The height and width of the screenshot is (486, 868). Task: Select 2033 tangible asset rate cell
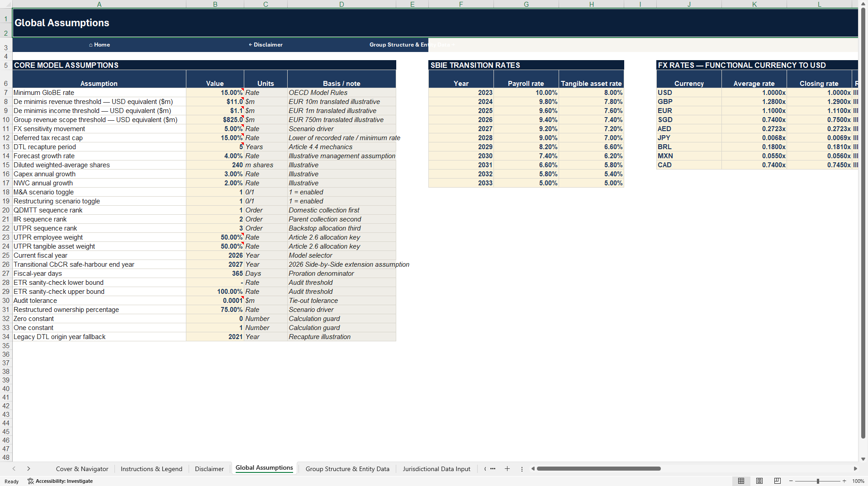coord(591,183)
